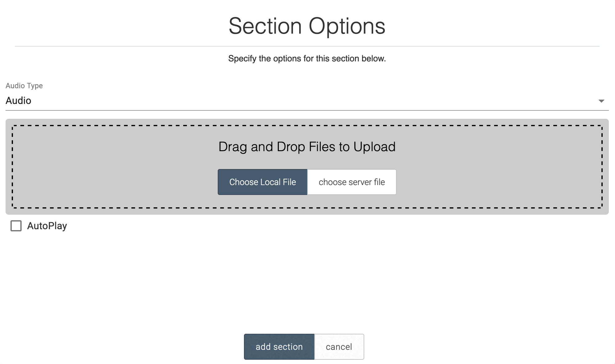Click the divider line under Section Options
This screenshot has height=364, width=615.
point(307,46)
